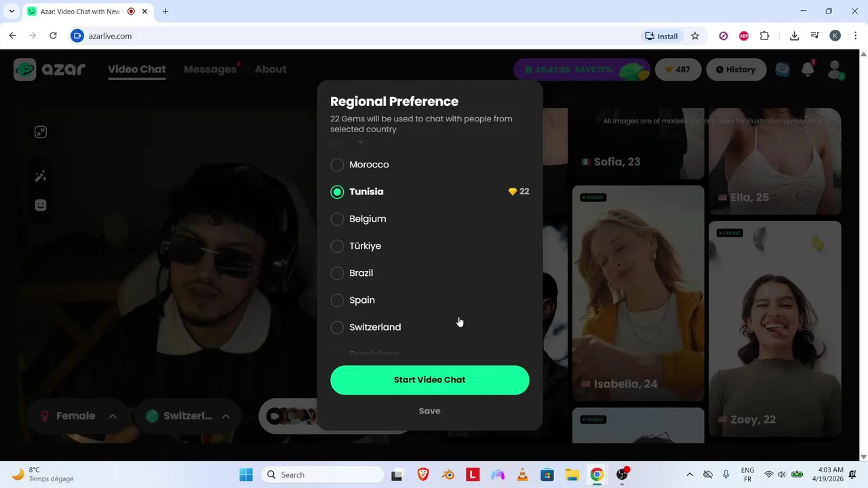Viewport: 868px width, 488px height.
Task: Open VLC media player in taskbar
Action: [x=522, y=474]
